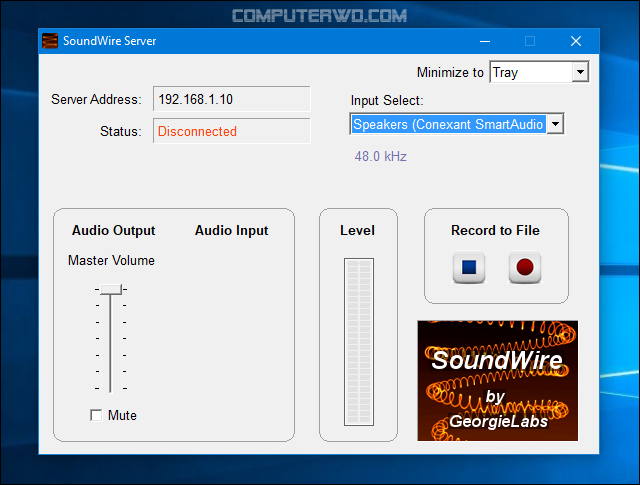Image resolution: width=640 pixels, height=485 pixels.
Task: Click the Server Address: label
Action: coord(96,99)
